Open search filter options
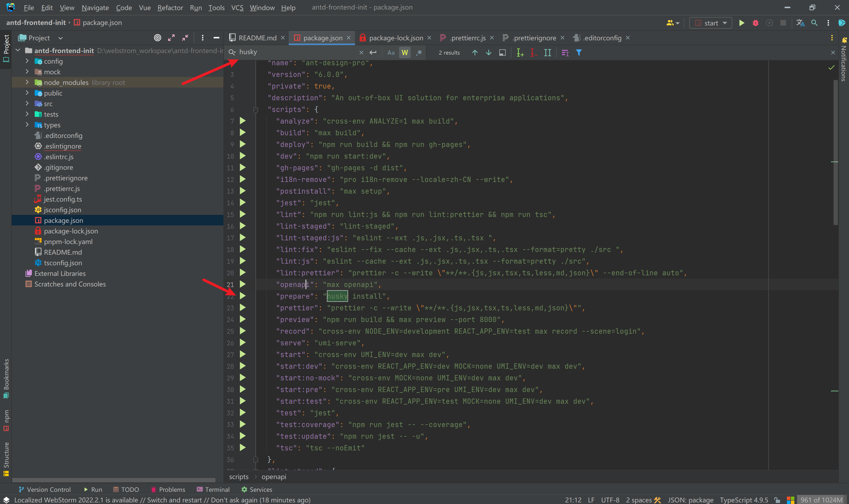 579,53
